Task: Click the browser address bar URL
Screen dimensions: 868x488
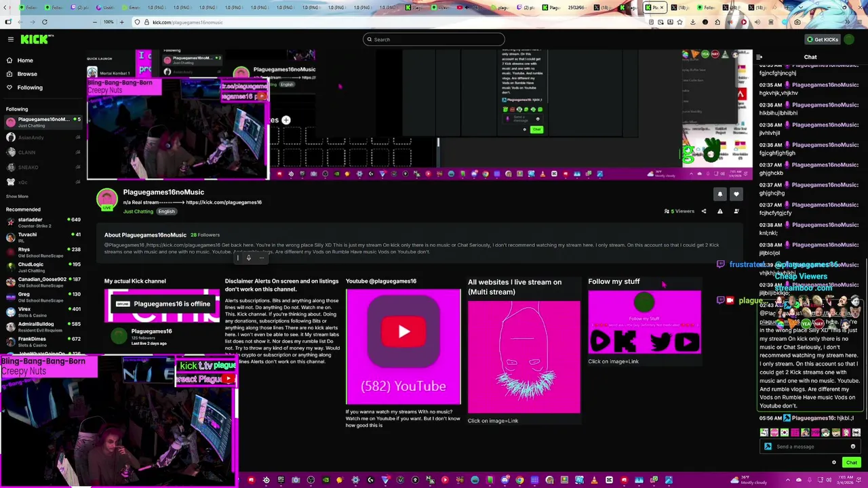Action: [188, 22]
